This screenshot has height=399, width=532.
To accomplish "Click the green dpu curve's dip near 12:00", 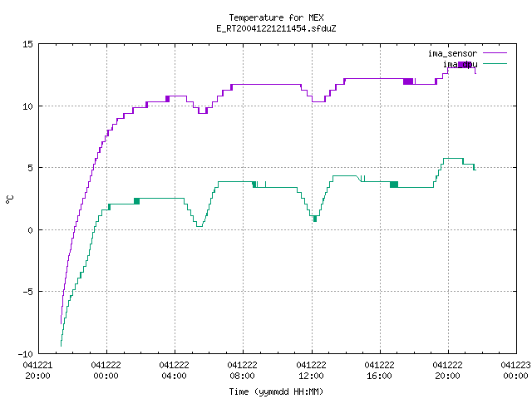I will (x=315, y=219).
